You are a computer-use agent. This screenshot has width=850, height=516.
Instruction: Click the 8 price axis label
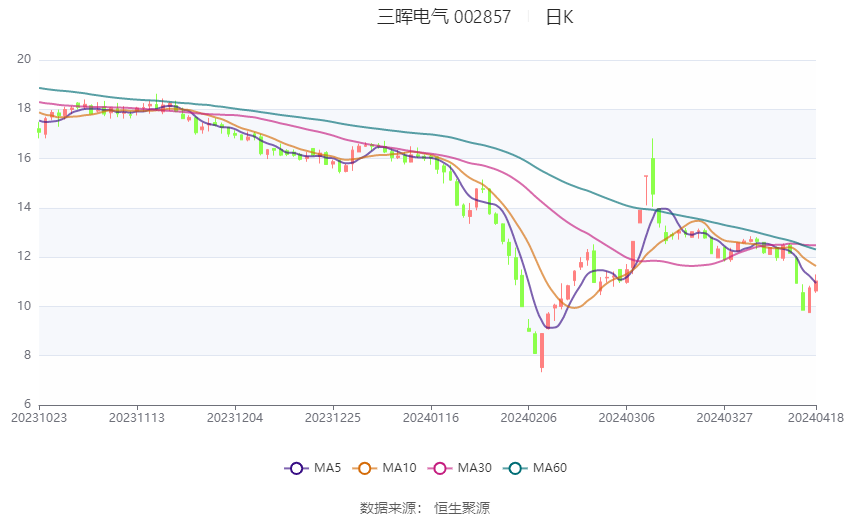click(x=28, y=355)
